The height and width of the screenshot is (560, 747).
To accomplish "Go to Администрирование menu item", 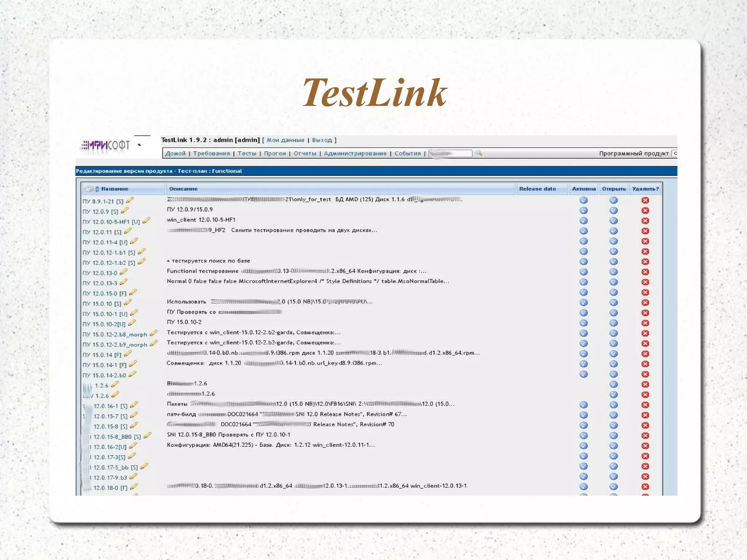I will pyautogui.click(x=355, y=153).
